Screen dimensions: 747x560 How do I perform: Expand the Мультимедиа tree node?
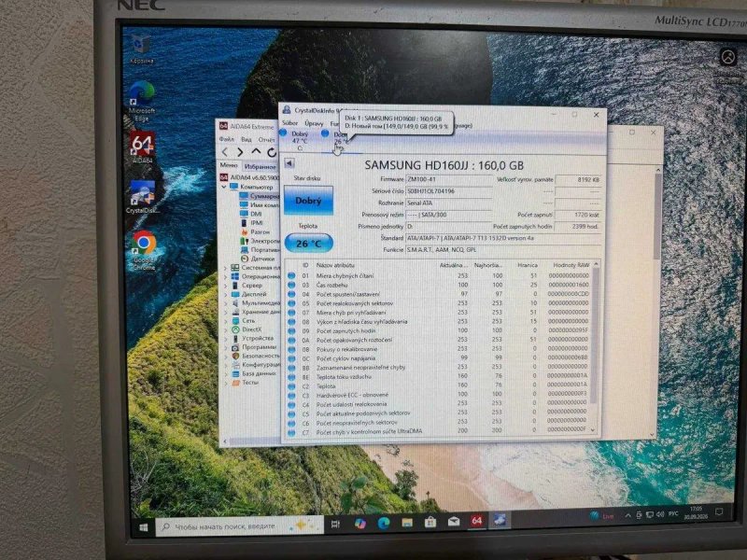[226, 303]
